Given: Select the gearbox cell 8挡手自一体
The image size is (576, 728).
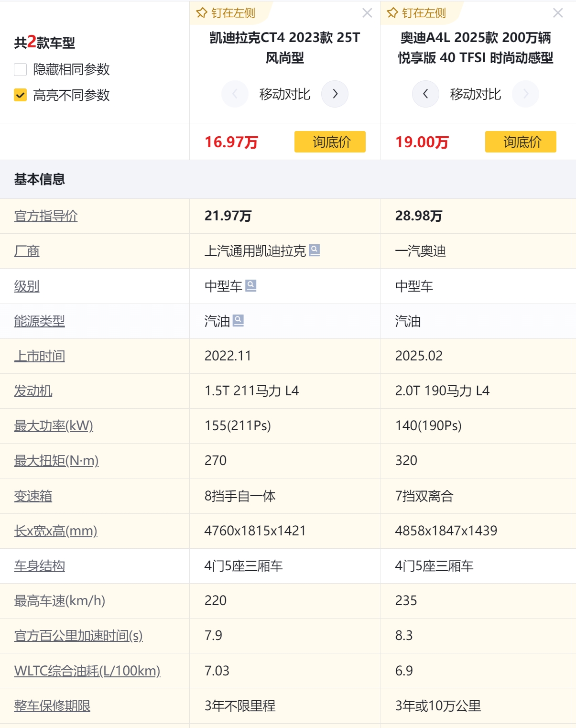Looking at the screenshot, I should 240,496.
